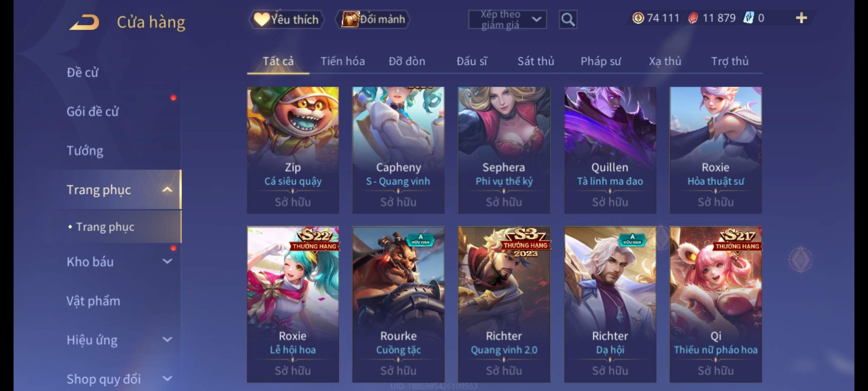
Task: Collapse the Trang phục sidebar section
Action: point(167,190)
